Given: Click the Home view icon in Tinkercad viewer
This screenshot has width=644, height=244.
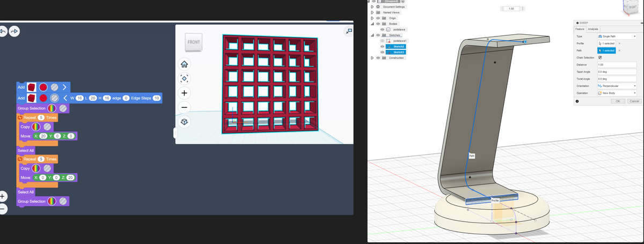Looking at the screenshot, I should (184, 64).
